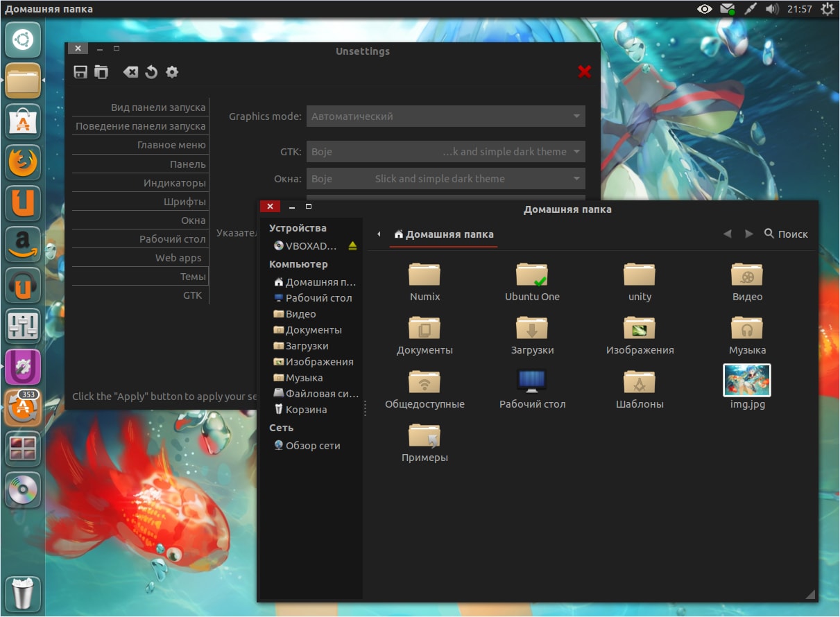Open Рабочий стол in file manager sidebar

coord(314,298)
